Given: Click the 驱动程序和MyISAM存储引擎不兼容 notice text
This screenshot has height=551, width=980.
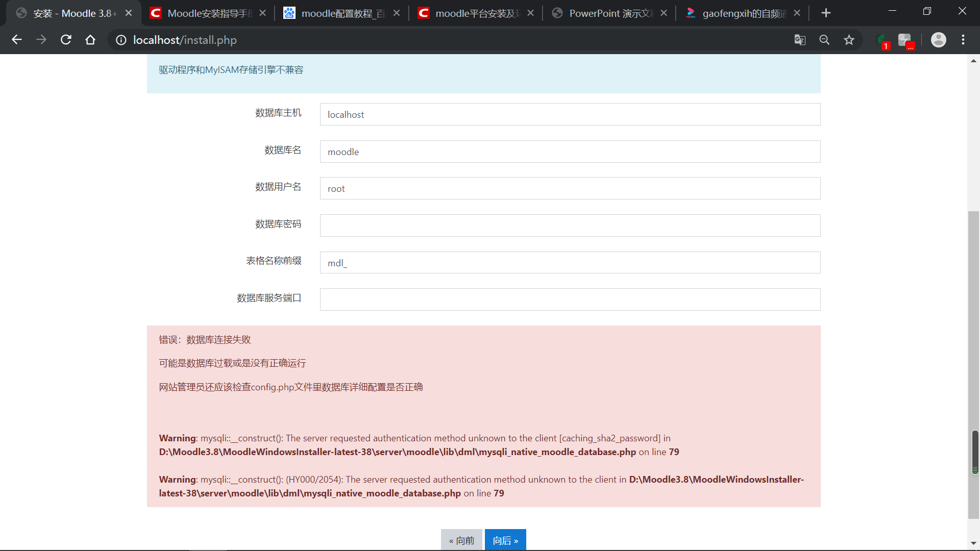Looking at the screenshot, I should 231,70.
